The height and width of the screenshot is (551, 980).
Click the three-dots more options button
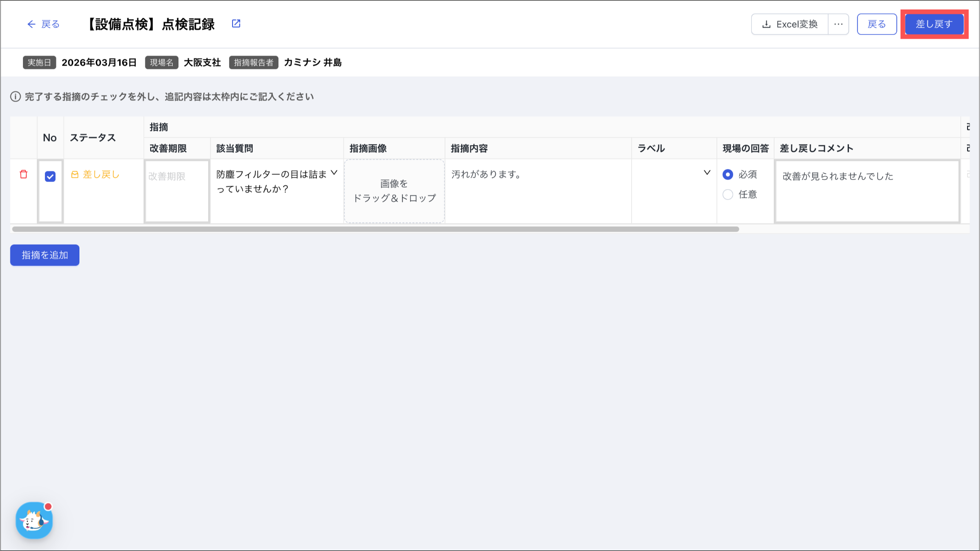click(838, 24)
